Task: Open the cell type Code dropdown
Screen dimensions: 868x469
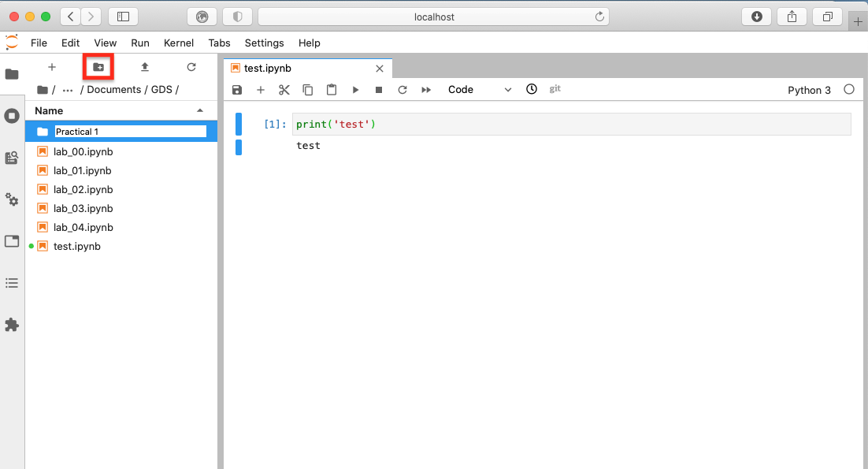Action: point(479,90)
